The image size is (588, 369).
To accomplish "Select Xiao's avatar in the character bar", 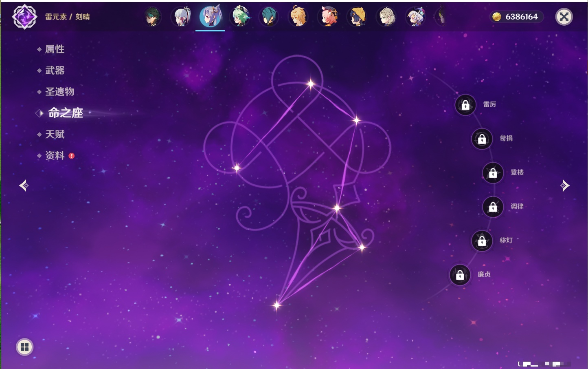I will [153, 17].
